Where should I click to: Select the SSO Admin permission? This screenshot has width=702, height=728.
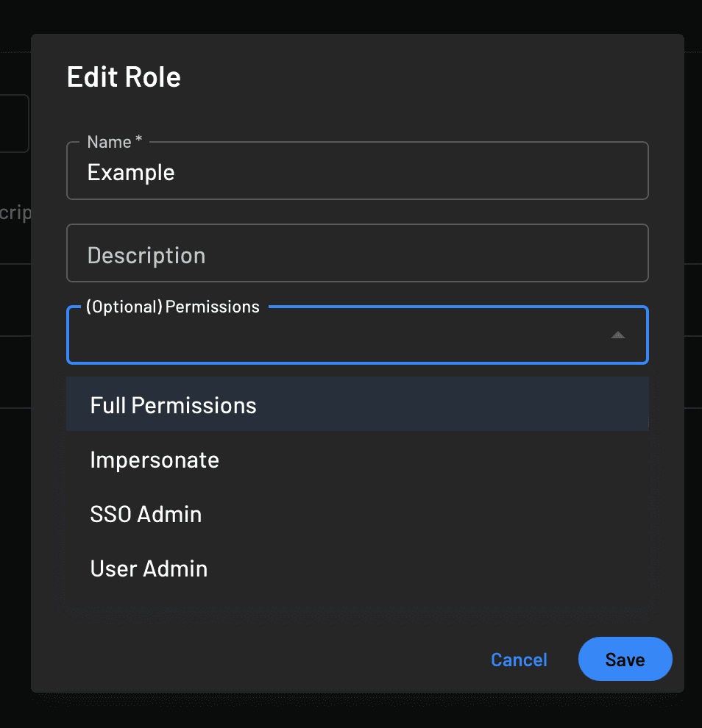click(x=146, y=514)
